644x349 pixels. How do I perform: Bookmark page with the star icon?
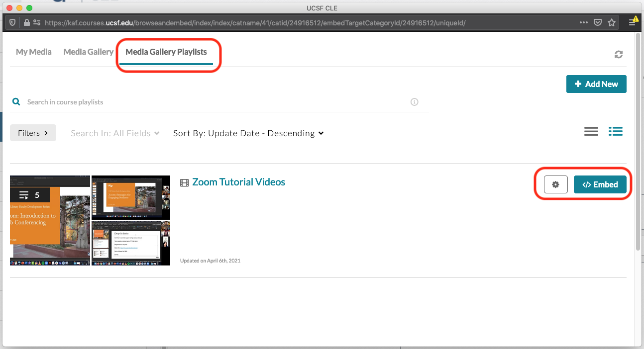tap(612, 22)
